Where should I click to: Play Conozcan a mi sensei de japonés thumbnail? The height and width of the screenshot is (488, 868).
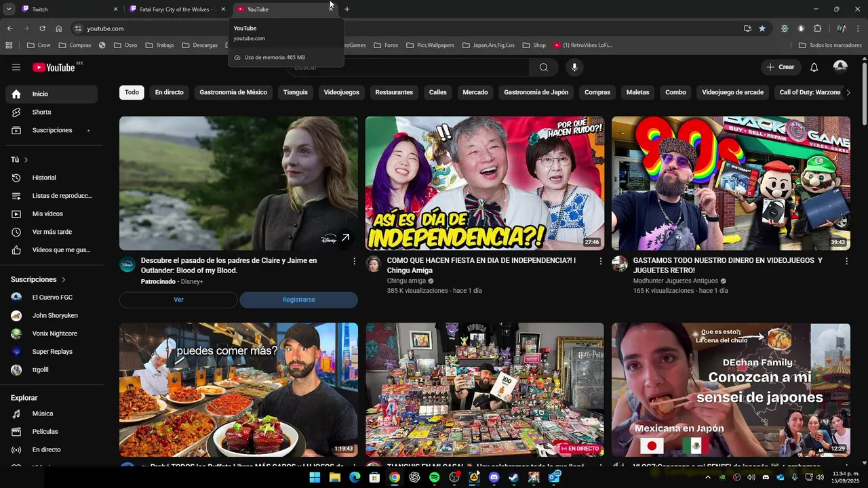[730, 390]
